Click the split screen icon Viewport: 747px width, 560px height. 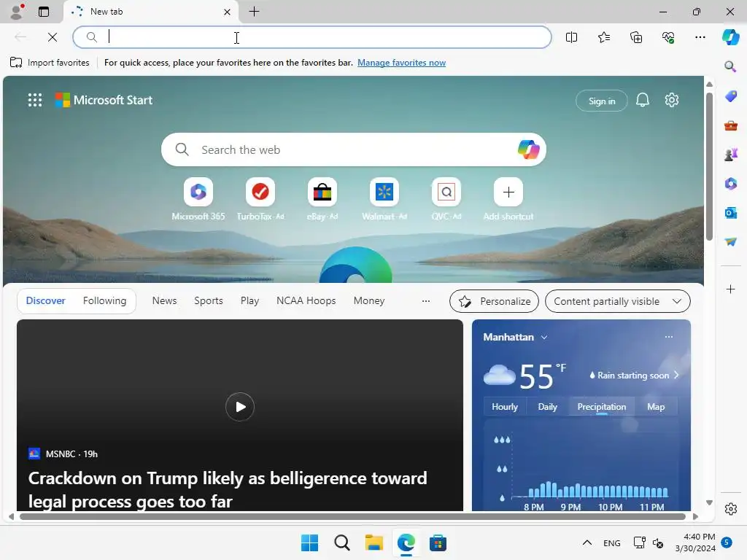(571, 37)
